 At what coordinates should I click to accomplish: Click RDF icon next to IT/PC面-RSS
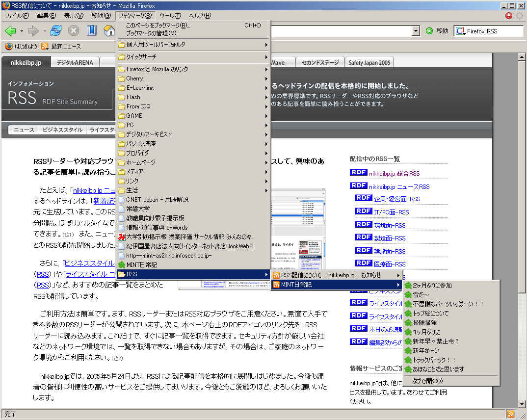click(x=363, y=211)
